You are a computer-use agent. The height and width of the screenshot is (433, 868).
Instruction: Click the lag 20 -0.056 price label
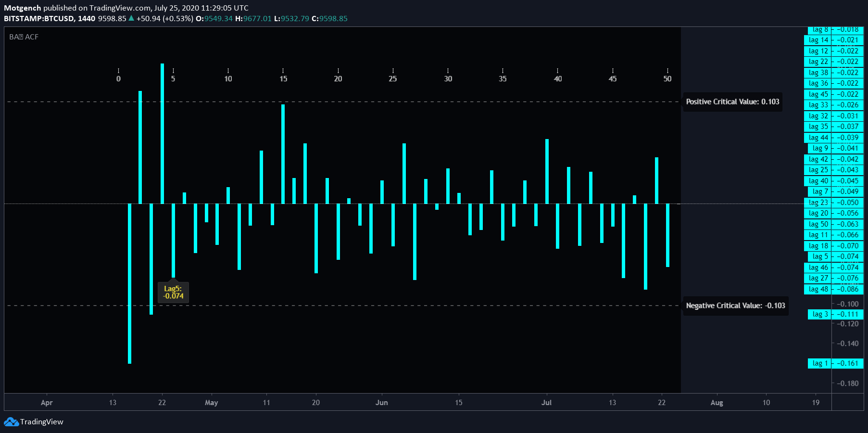coord(834,213)
